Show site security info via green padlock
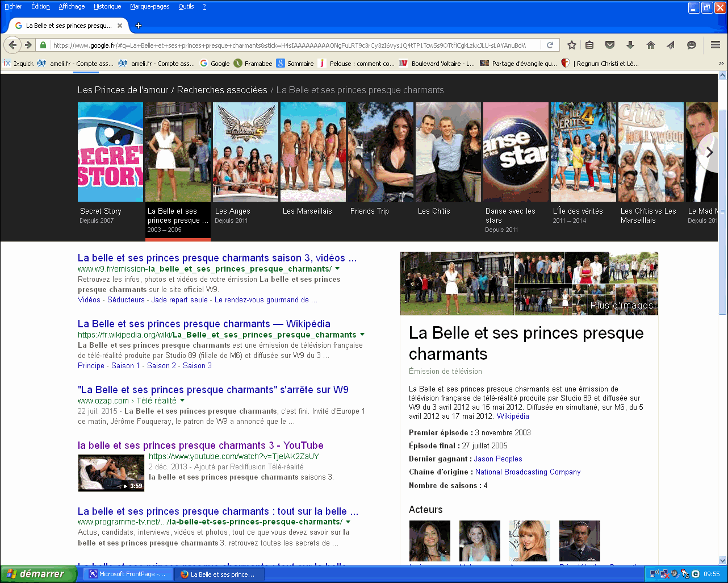728x583 pixels. 43,45
